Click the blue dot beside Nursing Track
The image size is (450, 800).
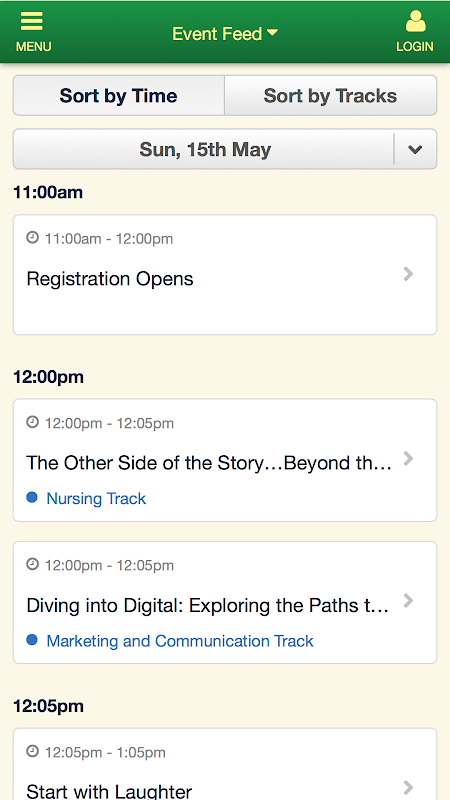pos(32,497)
